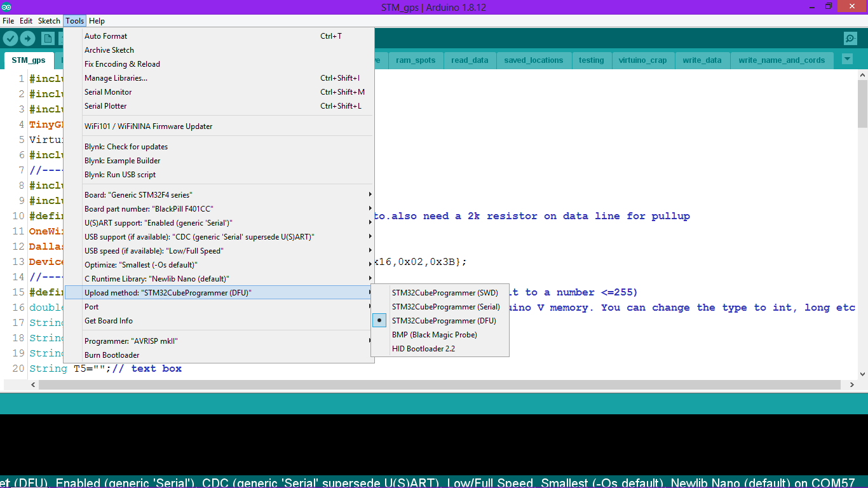This screenshot has height=488, width=868.
Task: Expand C Runtime Library submenu
Action: 219,279
